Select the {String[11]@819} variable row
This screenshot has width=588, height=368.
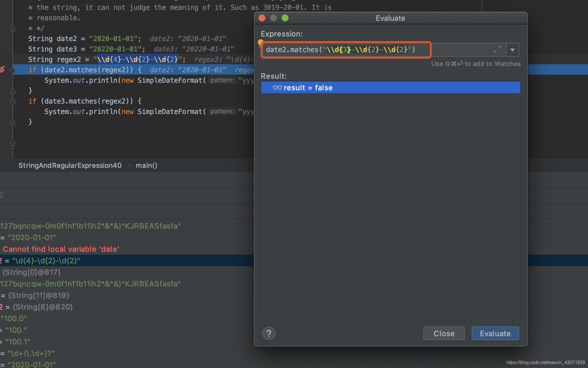[127, 295]
